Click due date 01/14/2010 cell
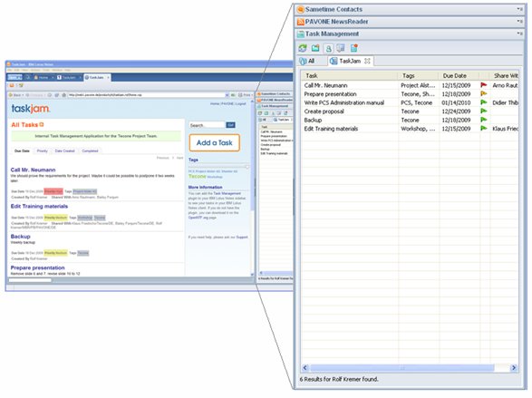This screenshot has height=398, width=532. point(456,102)
